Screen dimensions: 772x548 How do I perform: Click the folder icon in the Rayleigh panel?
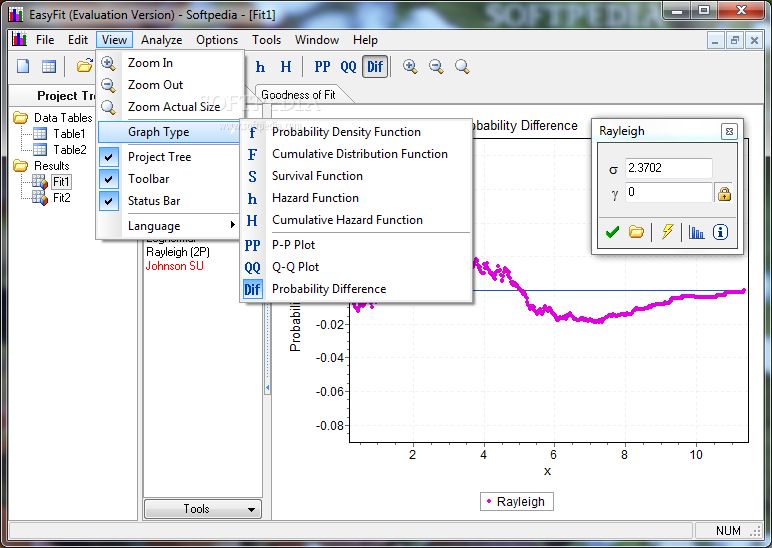click(636, 232)
